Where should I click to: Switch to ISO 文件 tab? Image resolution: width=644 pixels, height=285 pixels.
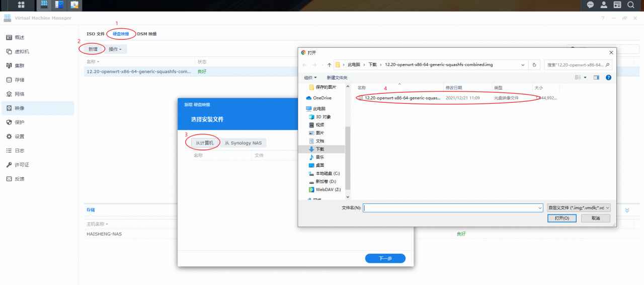coord(96,34)
